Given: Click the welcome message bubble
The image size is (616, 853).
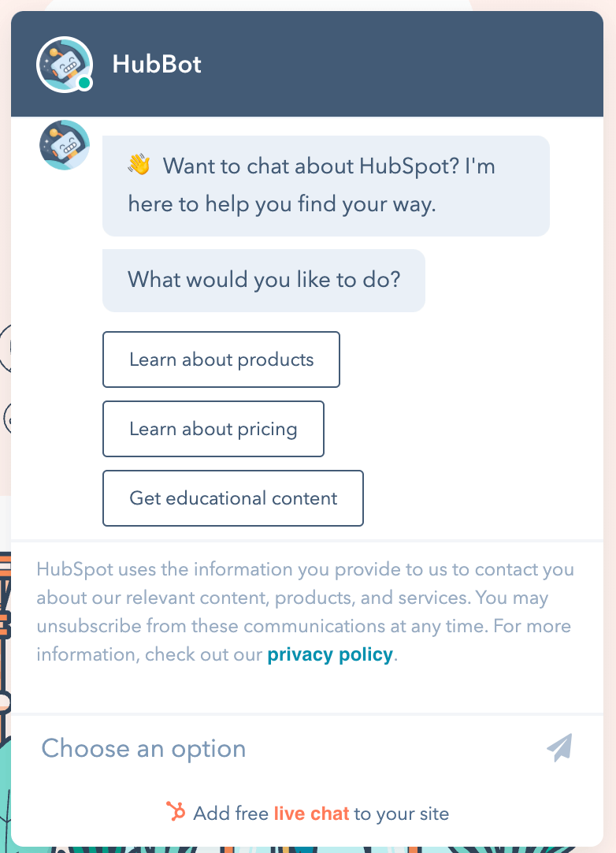Looking at the screenshot, I should coord(326,185).
